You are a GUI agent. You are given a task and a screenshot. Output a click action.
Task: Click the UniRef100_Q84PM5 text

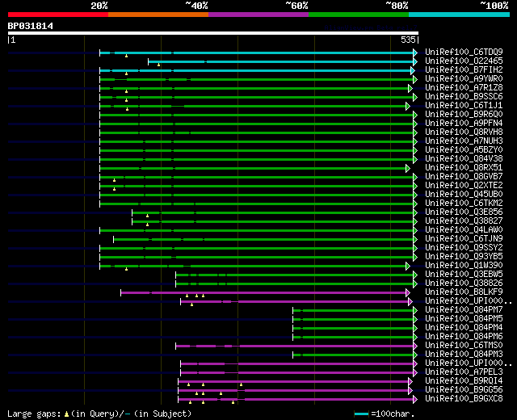[x=464, y=319]
